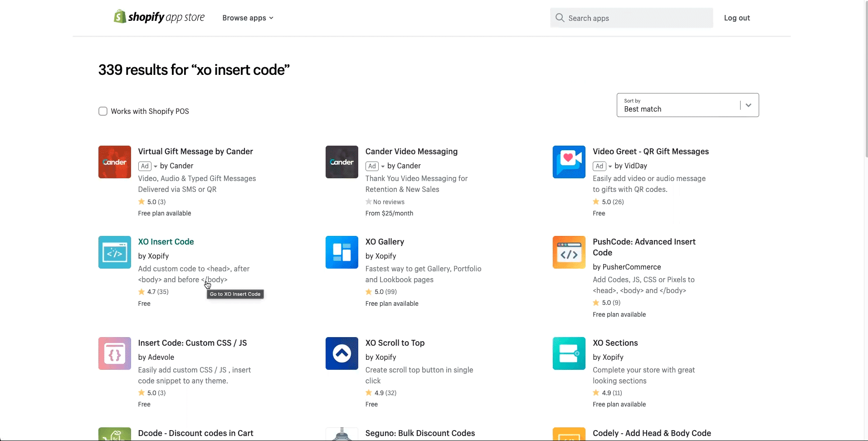Click the 5.0 (9) rating text

click(611, 303)
